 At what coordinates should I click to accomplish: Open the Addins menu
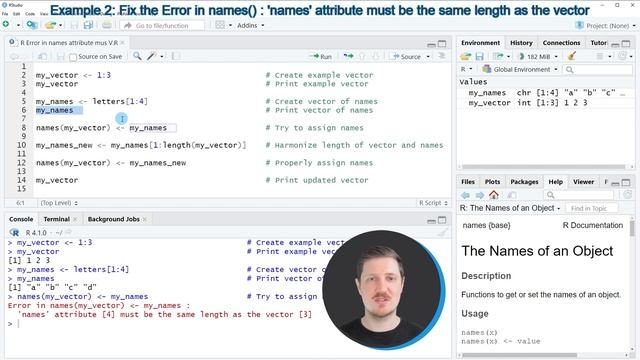coord(251,25)
